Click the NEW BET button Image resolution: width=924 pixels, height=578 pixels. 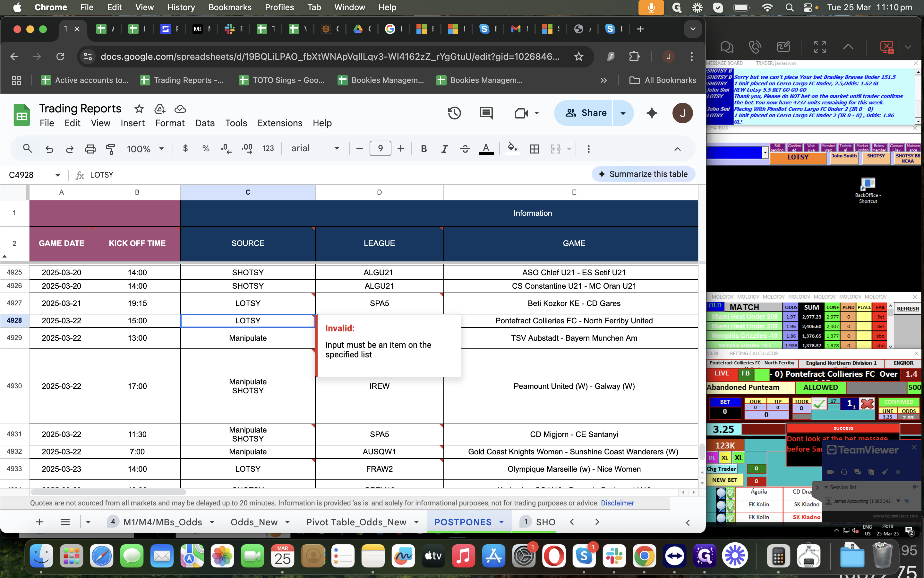coord(724,480)
